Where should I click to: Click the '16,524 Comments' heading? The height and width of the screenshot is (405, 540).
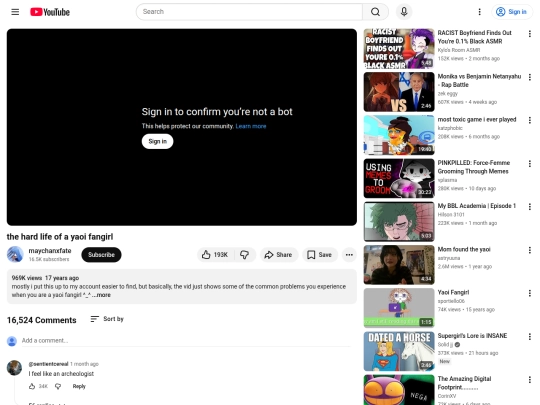[x=42, y=320]
